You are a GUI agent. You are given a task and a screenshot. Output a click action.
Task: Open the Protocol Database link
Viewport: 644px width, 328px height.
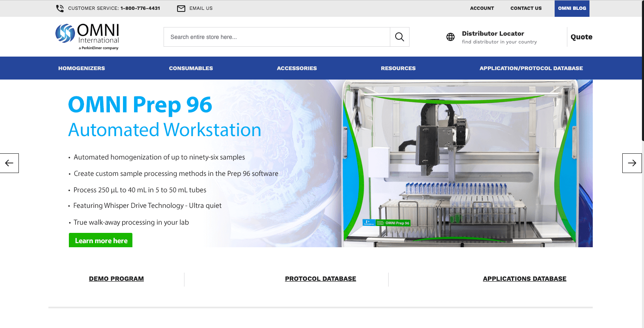coord(321,279)
